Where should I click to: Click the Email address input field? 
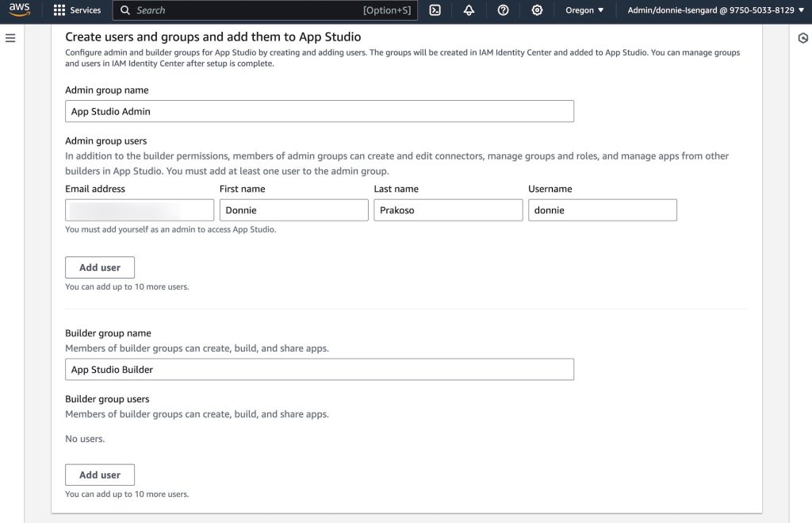click(x=140, y=210)
